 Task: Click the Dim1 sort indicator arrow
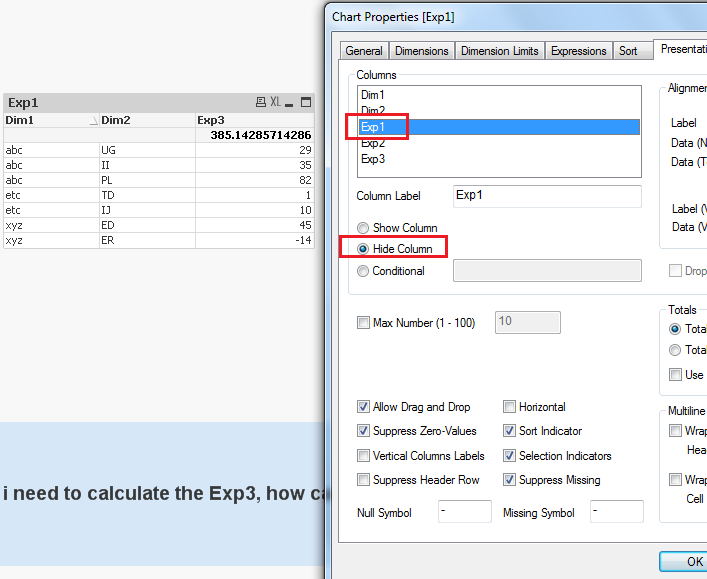pos(94,121)
